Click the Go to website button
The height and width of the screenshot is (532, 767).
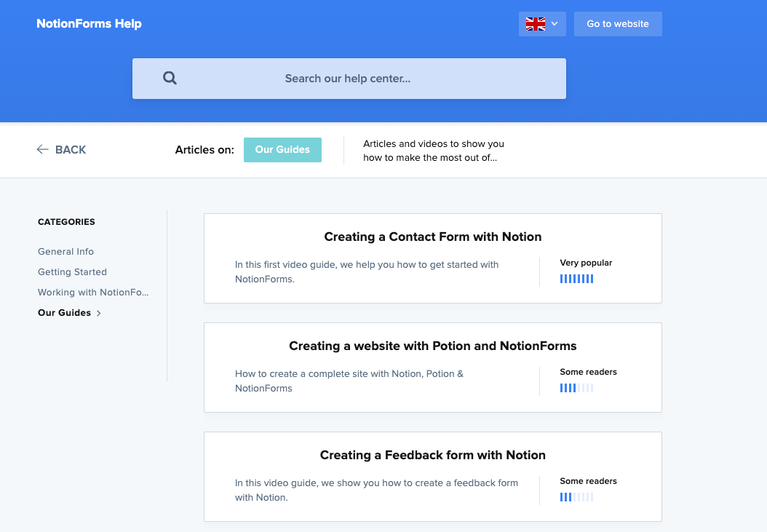[618, 24]
